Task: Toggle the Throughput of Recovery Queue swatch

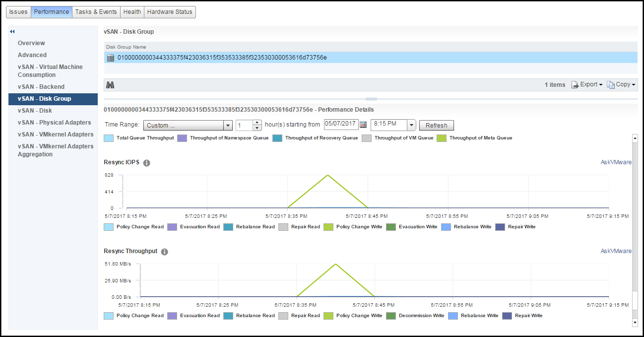Action: [x=277, y=138]
